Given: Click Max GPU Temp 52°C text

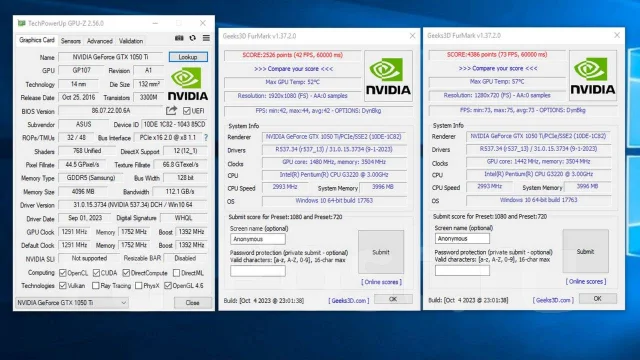Looking at the screenshot, I should (292, 82).
